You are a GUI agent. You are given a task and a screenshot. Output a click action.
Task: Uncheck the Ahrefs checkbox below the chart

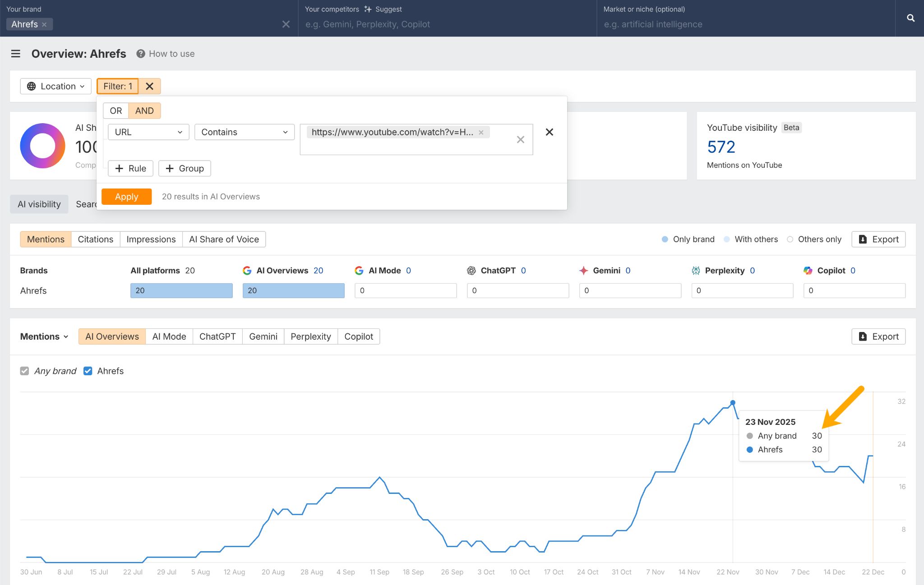[88, 371]
